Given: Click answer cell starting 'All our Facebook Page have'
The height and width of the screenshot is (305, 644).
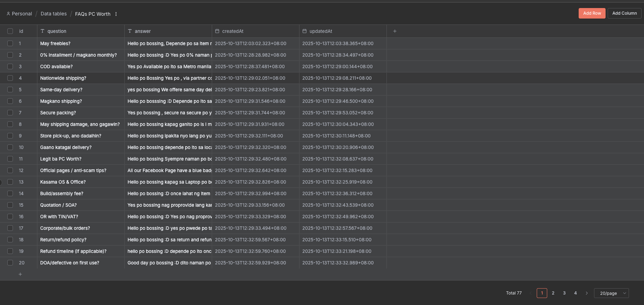Looking at the screenshot, I should coord(168,170).
